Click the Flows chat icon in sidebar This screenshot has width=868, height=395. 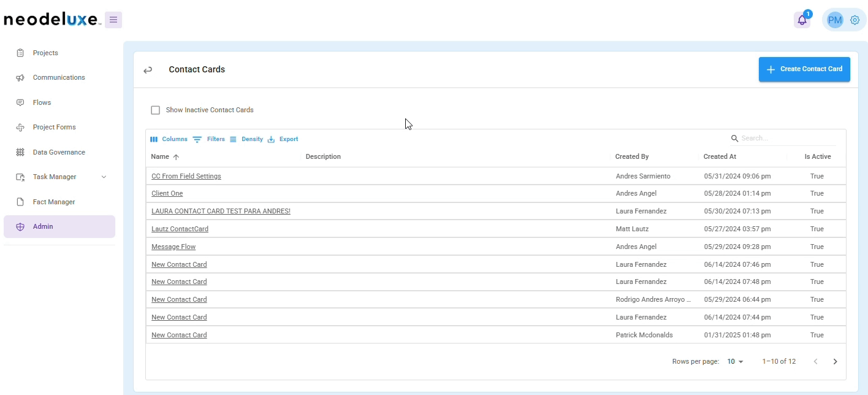click(20, 102)
